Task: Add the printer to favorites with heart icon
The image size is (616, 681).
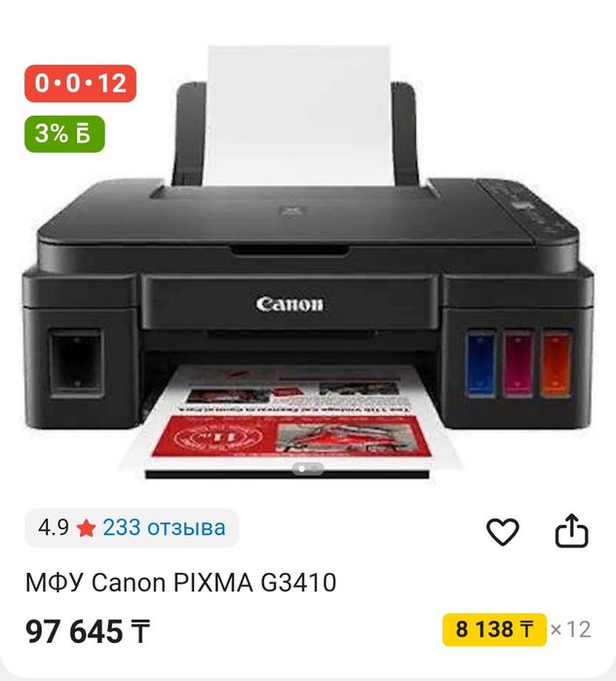Action: [x=503, y=531]
